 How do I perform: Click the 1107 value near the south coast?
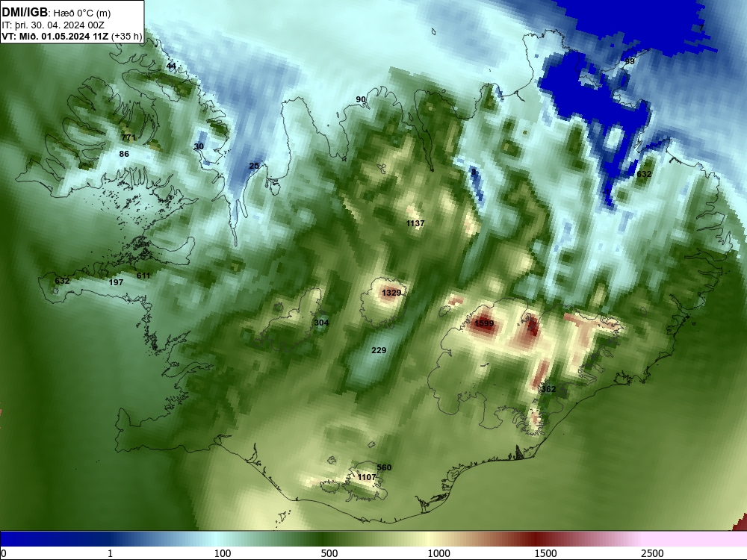[x=366, y=477]
